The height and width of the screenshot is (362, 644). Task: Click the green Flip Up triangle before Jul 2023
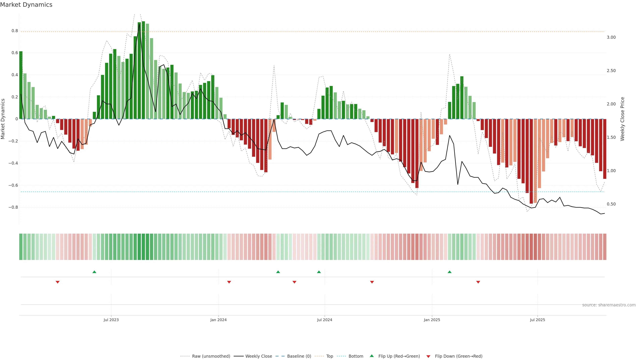[94, 272]
